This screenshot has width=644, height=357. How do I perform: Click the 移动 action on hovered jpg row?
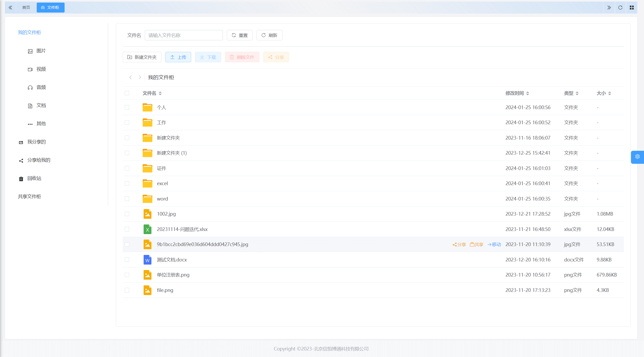494,245
